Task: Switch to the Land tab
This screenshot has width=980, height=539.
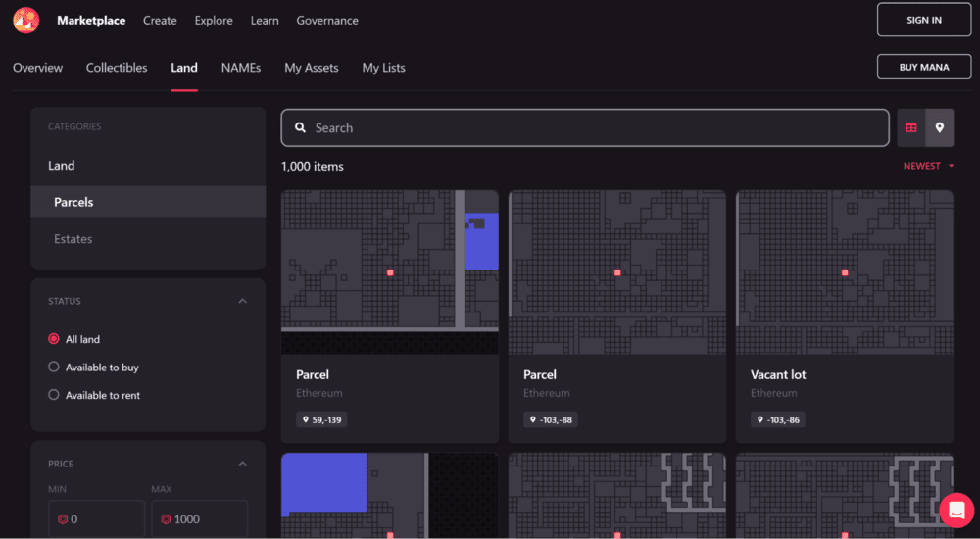Action: coord(184,68)
